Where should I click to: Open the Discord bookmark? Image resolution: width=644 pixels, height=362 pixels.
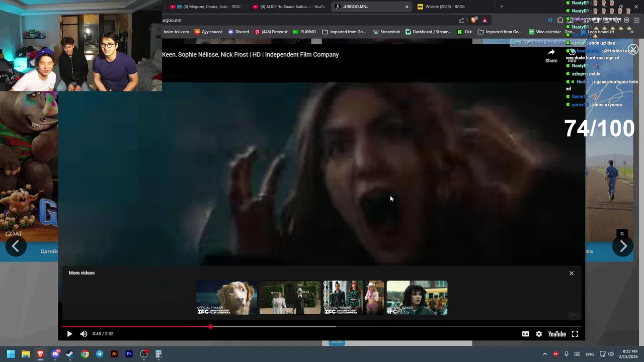[238, 32]
